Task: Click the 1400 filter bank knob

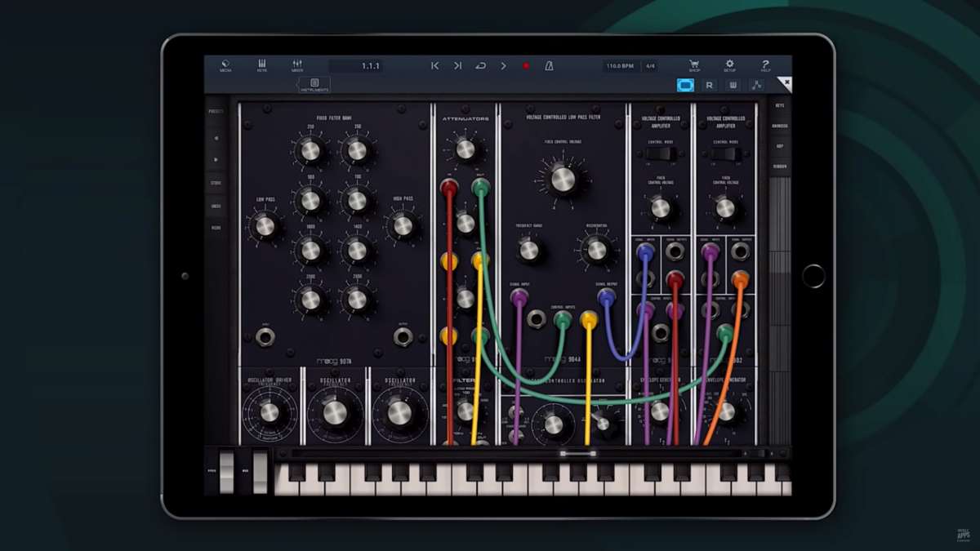Action: 357,251
